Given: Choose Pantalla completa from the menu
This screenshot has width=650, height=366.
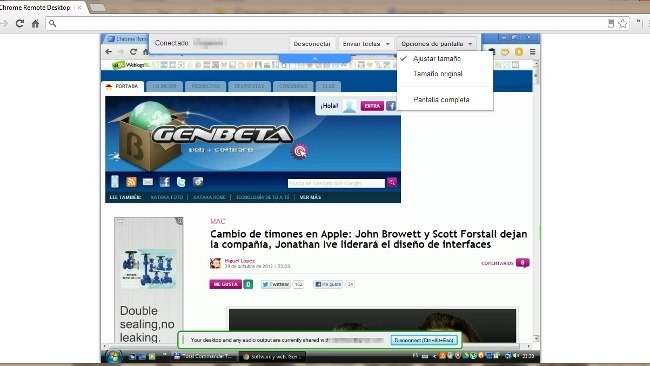Looking at the screenshot, I should coord(441,99).
